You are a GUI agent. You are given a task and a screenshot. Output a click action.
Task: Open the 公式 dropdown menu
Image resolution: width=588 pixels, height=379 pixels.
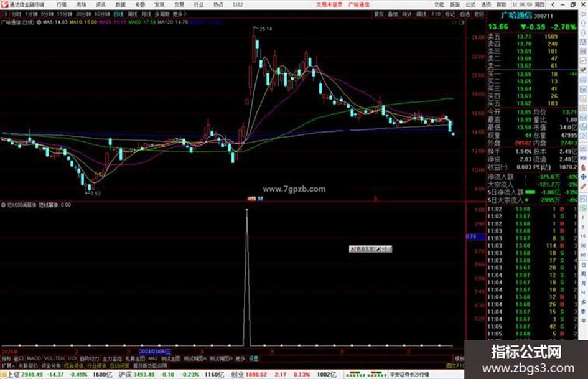[470, 4]
